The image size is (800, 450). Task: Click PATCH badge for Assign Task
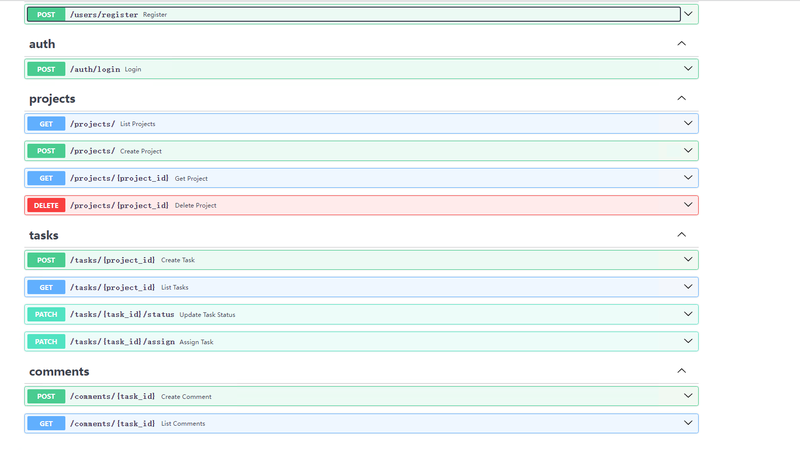[46, 341]
